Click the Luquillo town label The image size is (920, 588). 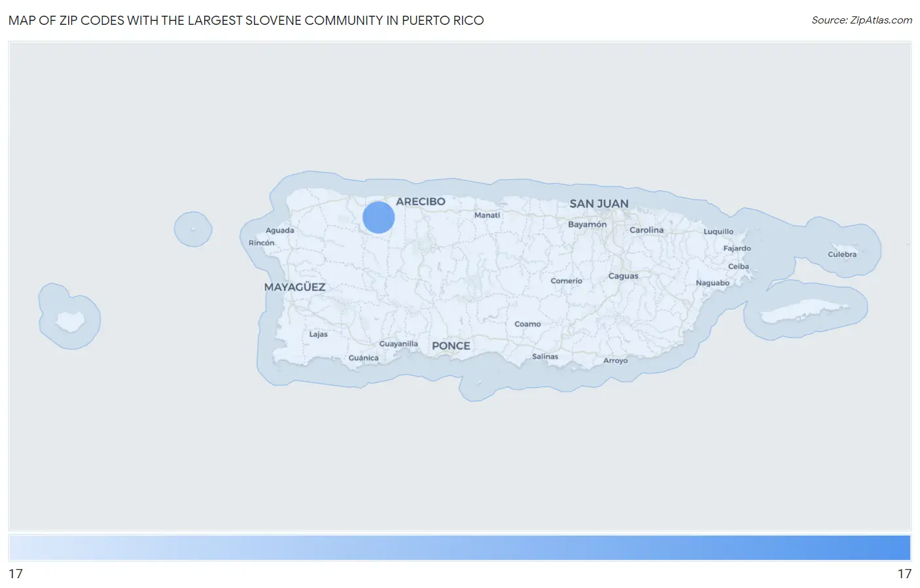[x=718, y=232]
